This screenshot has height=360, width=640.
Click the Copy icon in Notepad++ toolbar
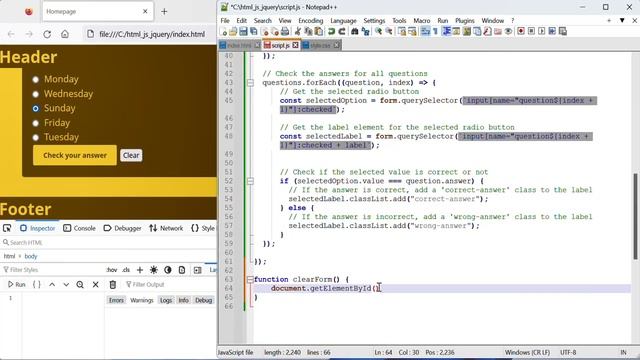tap(308, 31)
